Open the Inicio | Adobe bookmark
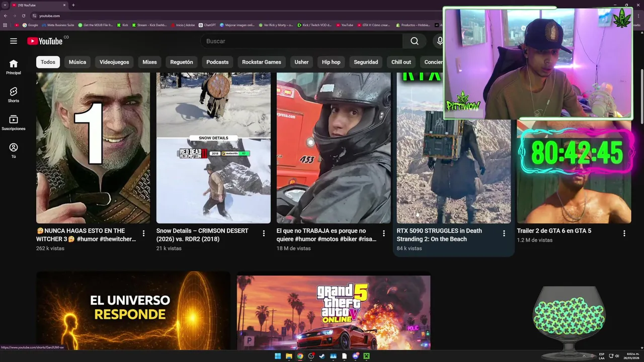 click(183, 25)
